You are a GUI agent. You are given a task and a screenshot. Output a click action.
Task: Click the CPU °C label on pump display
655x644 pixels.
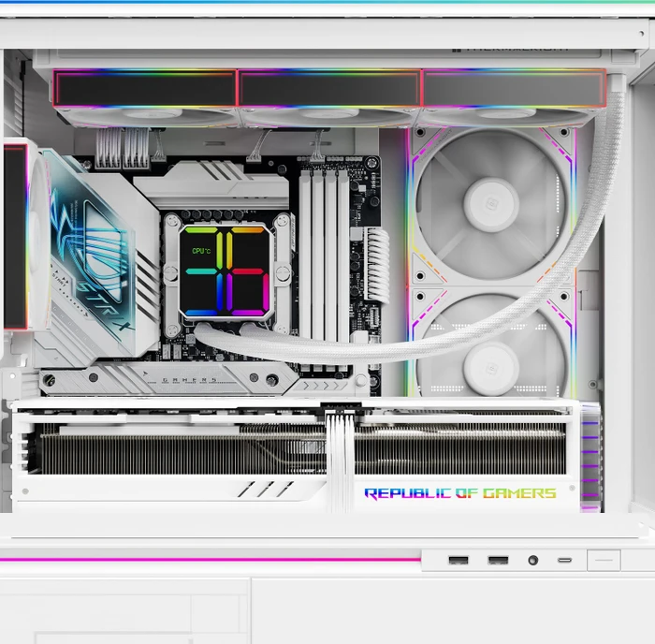[x=201, y=251]
